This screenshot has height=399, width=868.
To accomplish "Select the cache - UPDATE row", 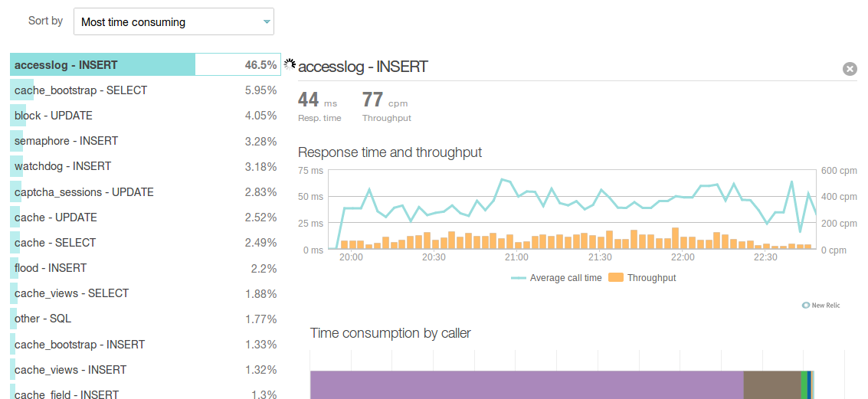I will pyautogui.click(x=146, y=217).
